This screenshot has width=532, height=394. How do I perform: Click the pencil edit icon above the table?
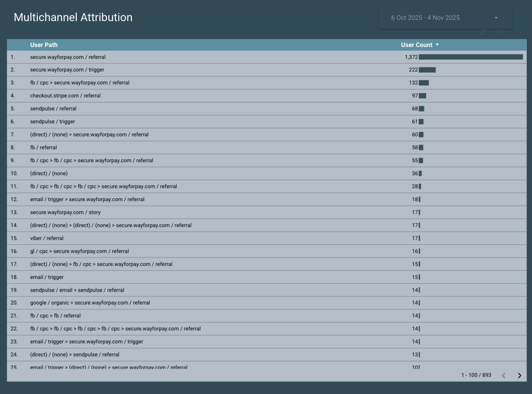point(483,32)
